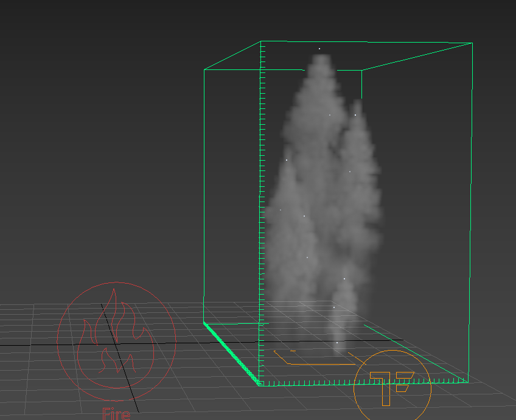Click the front-bottom-left corner of simulator grid

pos(260,384)
